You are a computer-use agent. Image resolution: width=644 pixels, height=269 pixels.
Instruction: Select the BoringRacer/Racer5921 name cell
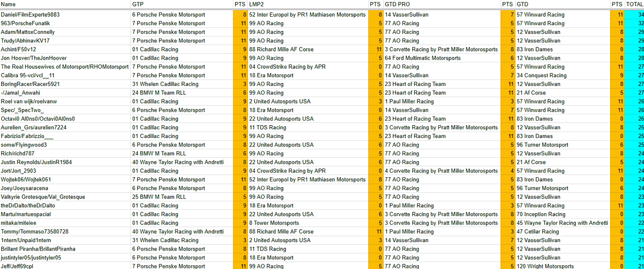click(65, 84)
